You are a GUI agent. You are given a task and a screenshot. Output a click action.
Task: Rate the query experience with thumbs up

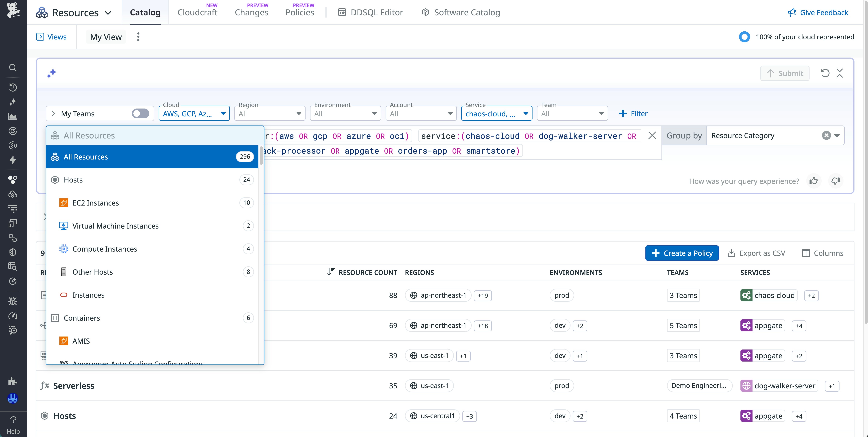click(x=814, y=181)
